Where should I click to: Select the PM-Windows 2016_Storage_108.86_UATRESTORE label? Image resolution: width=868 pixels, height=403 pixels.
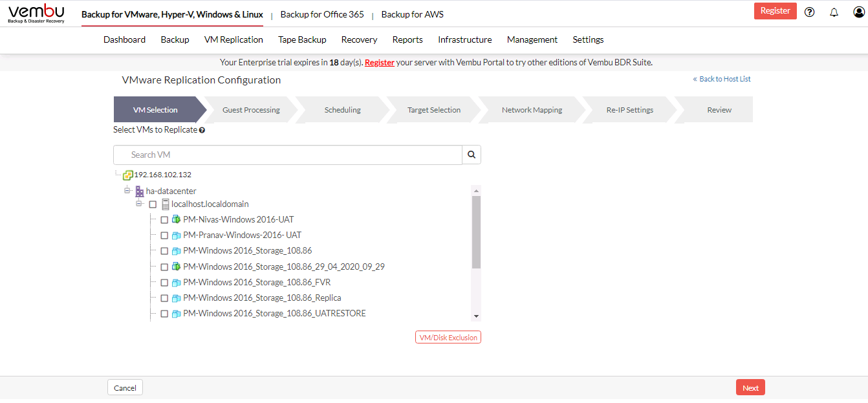[274, 314]
